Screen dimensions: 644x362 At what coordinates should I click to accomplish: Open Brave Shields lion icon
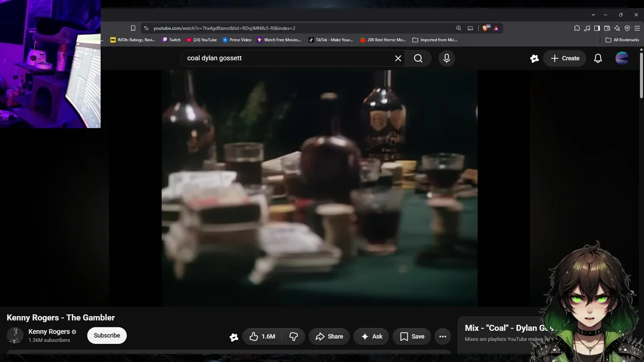(x=485, y=28)
